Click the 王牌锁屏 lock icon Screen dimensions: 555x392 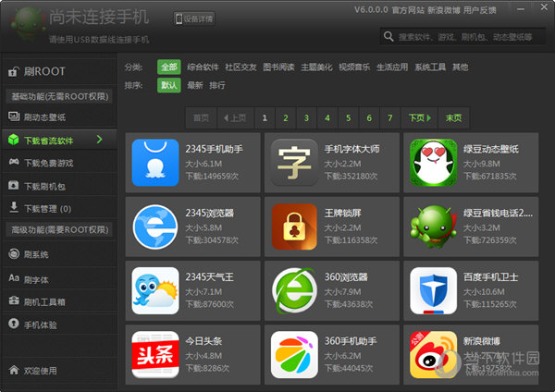point(294,227)
